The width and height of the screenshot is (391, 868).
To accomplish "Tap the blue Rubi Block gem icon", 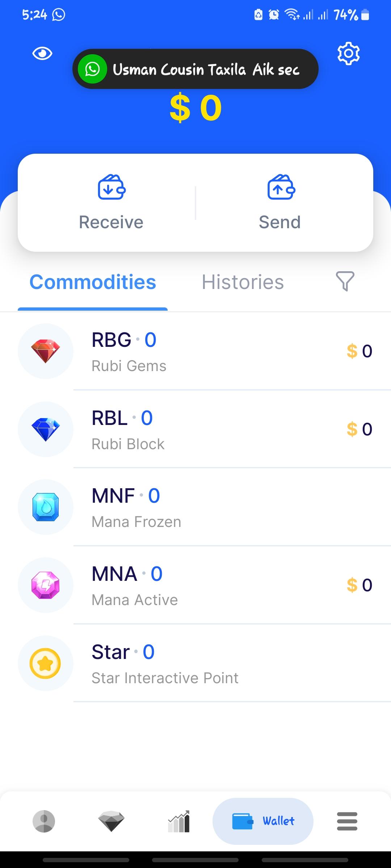I will pyautogui.click(x=46, y=429).
